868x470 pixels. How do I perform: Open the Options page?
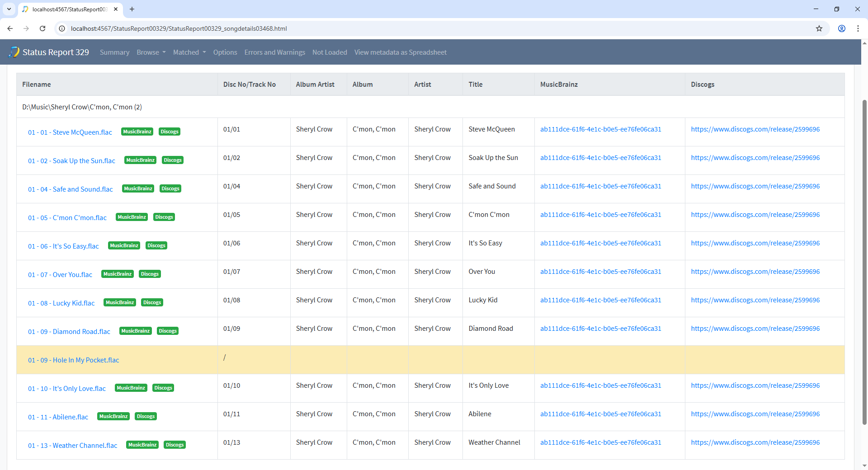pos(225,52)
